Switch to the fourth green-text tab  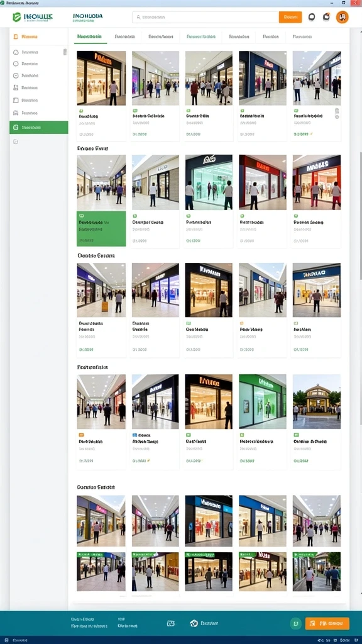[201, 36]
